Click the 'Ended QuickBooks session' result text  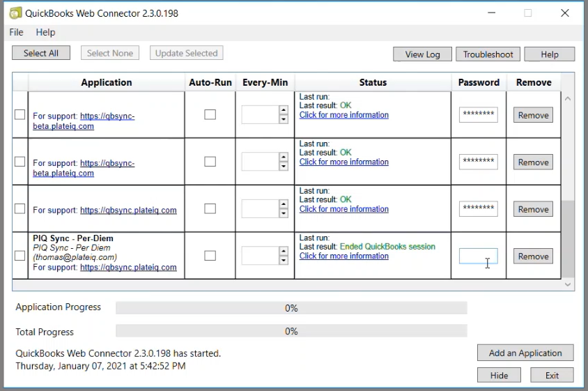pyautogui.click(x=387, y=247)
